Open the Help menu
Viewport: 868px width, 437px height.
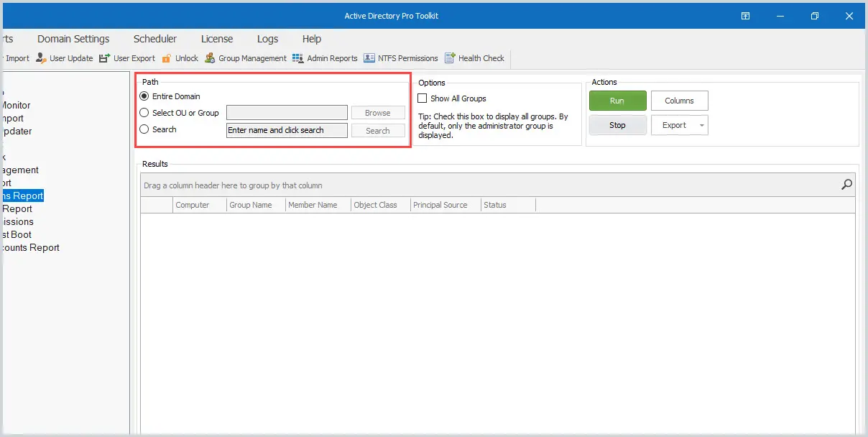[312, 39]
